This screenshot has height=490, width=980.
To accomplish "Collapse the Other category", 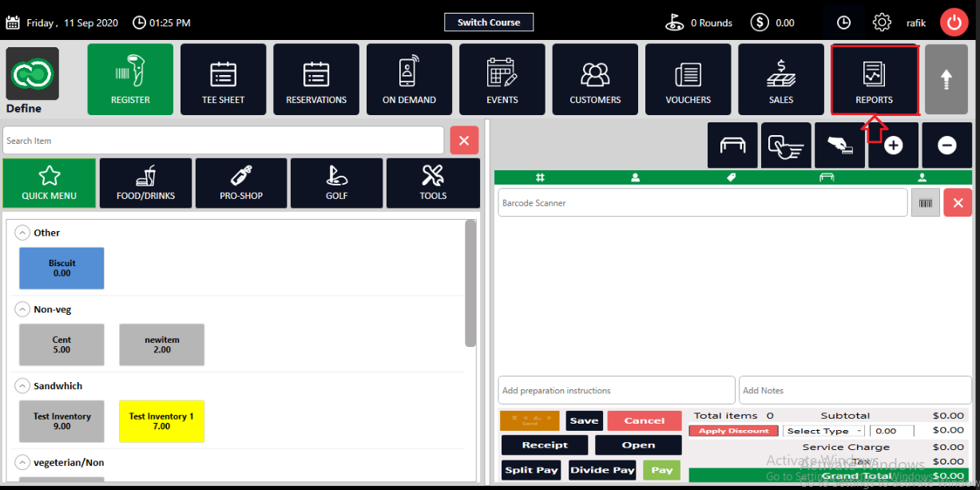I will (22, 233).
